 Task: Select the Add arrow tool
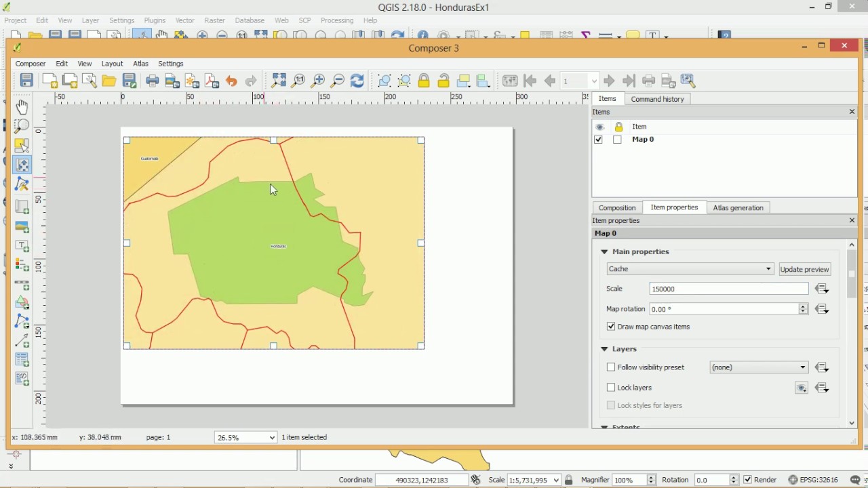[x=22, y=340]
